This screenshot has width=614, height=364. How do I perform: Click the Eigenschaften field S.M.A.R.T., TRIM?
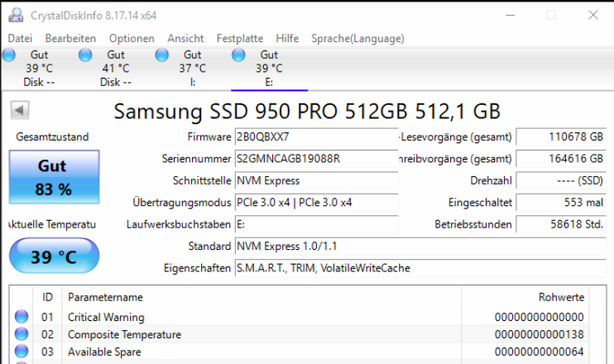420,269
